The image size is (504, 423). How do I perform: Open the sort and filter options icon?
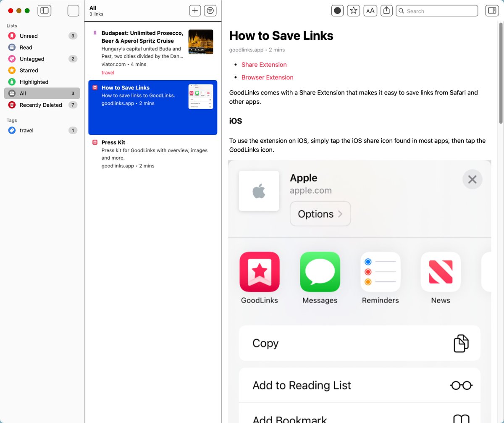click(x=210, y=11)
